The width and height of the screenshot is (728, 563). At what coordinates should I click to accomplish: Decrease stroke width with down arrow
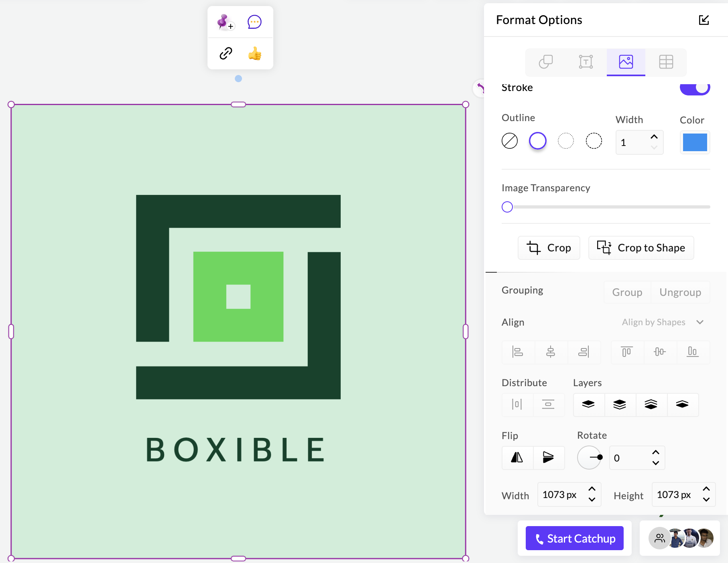point(654,148)
